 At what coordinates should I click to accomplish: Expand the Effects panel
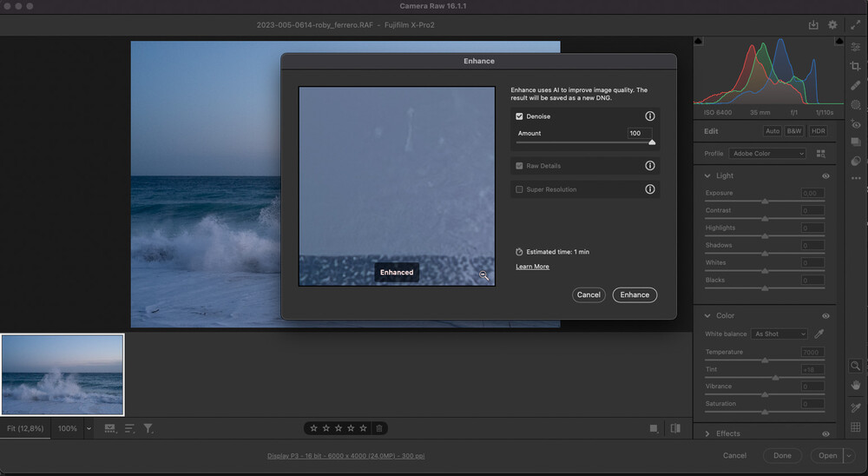pos(708,433)
